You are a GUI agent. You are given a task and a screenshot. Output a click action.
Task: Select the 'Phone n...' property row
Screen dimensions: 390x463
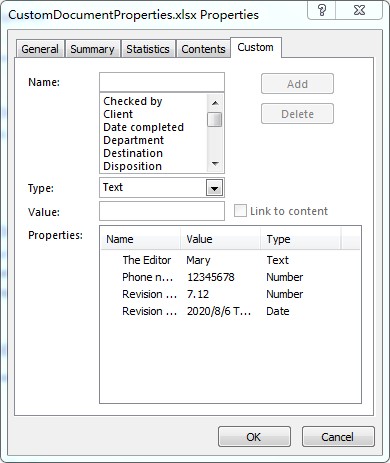(x=230, y=277)
